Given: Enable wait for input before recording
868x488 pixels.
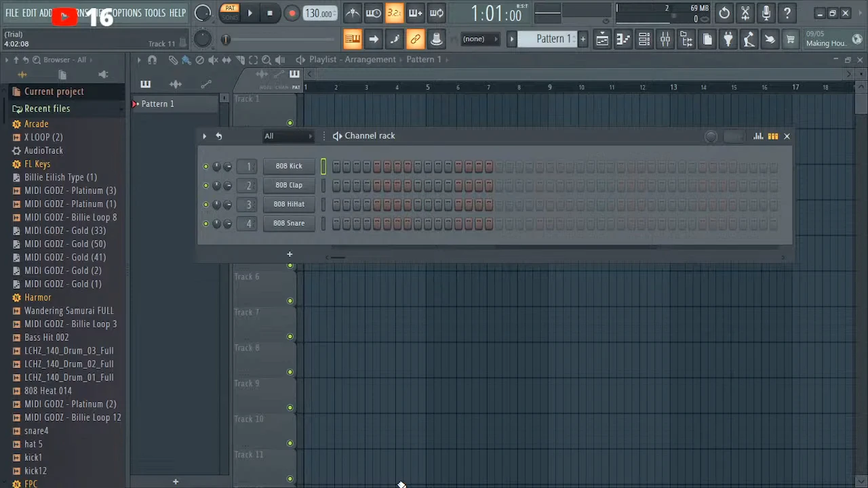Looking at the screenshot, I should pos(374,13).
